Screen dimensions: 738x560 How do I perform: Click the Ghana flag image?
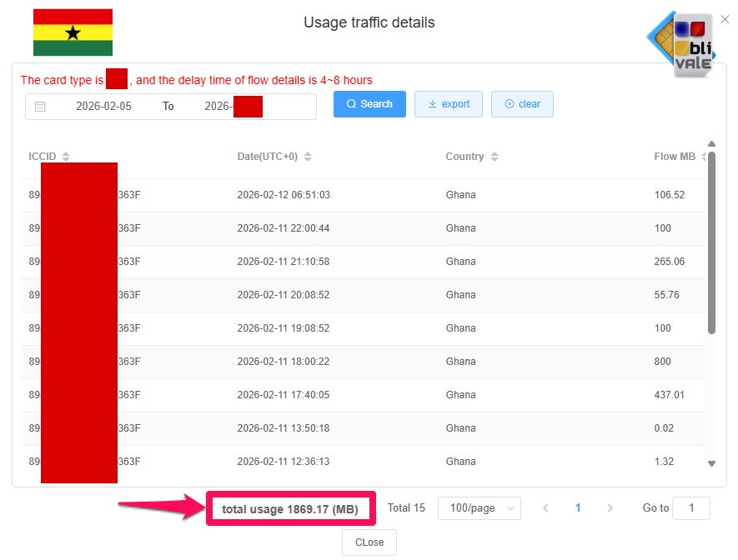click(x=73, y=32)
